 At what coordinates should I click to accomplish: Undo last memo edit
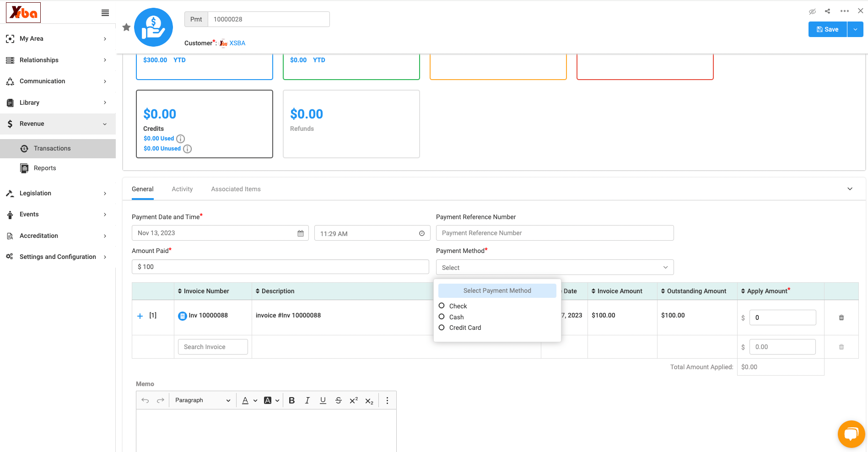click(x=145, y=400)
